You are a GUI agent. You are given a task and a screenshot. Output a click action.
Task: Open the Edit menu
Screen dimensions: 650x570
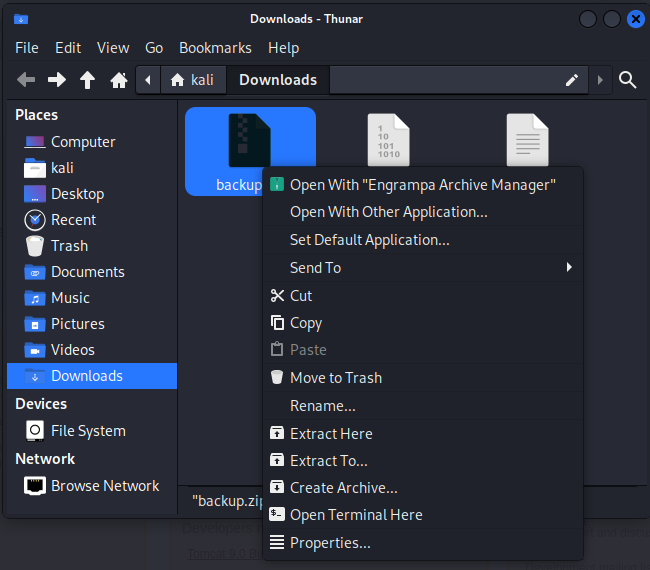point(68,48)
